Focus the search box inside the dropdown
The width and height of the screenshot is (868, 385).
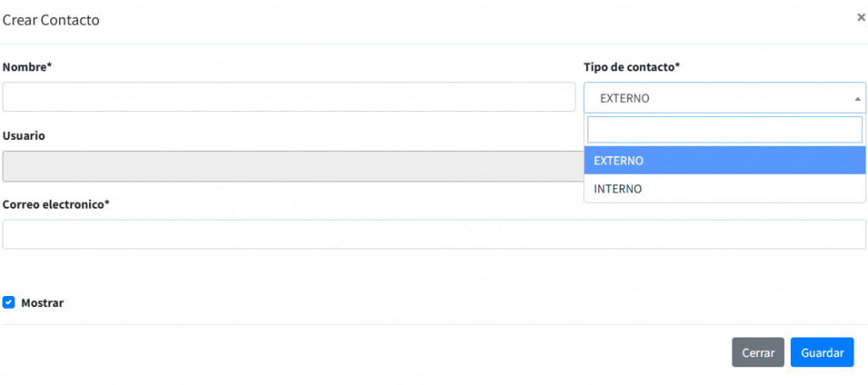click(724, 130)
